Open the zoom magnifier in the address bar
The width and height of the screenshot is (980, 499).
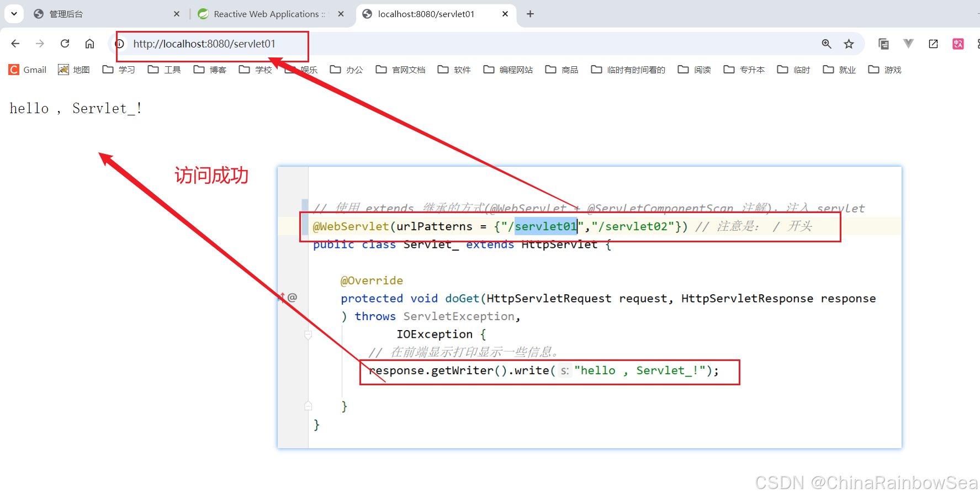point(826,43)
